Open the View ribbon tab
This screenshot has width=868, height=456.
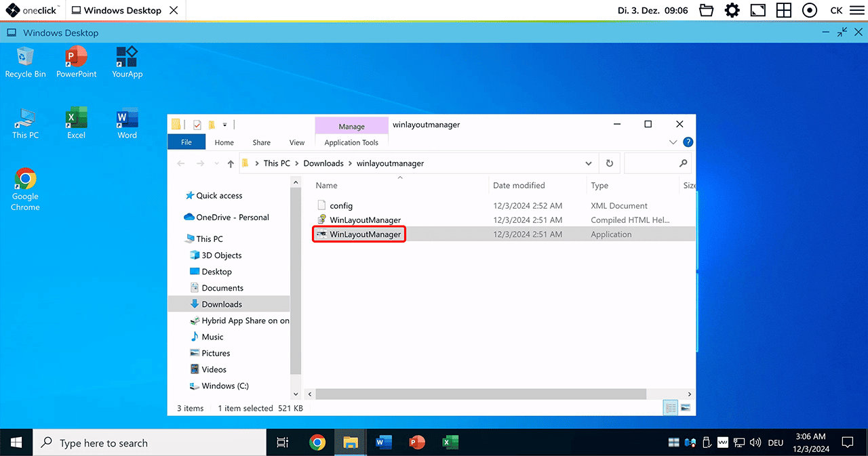click(297, 142)
